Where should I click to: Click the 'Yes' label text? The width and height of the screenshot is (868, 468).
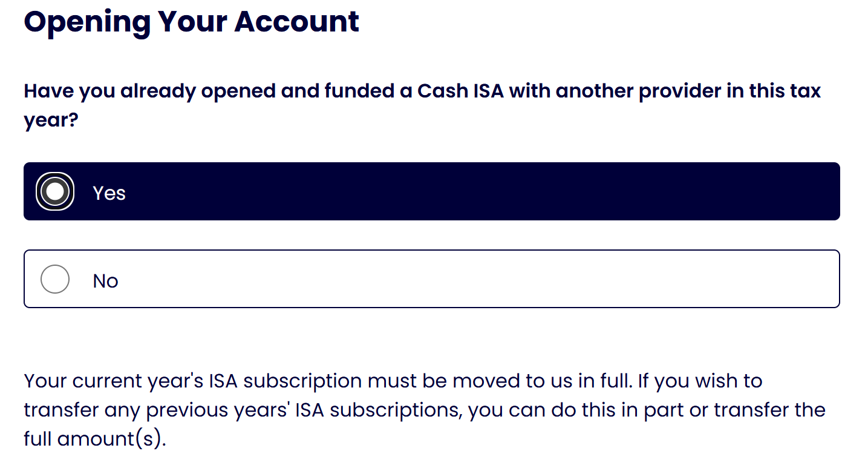coord(109,193)
